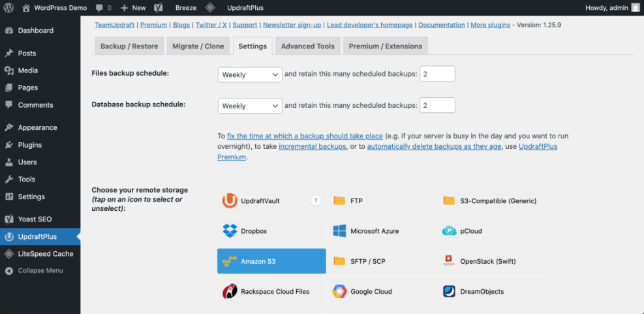Click the Files retain backups number field
This screenshot has height=314, width=644.
437,74
